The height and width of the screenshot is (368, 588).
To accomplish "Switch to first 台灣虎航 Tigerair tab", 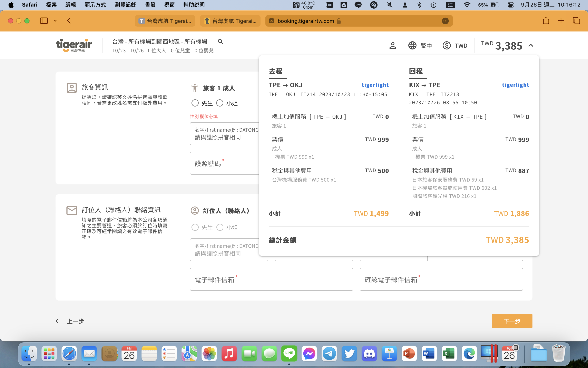I will [x=165, y=21].
